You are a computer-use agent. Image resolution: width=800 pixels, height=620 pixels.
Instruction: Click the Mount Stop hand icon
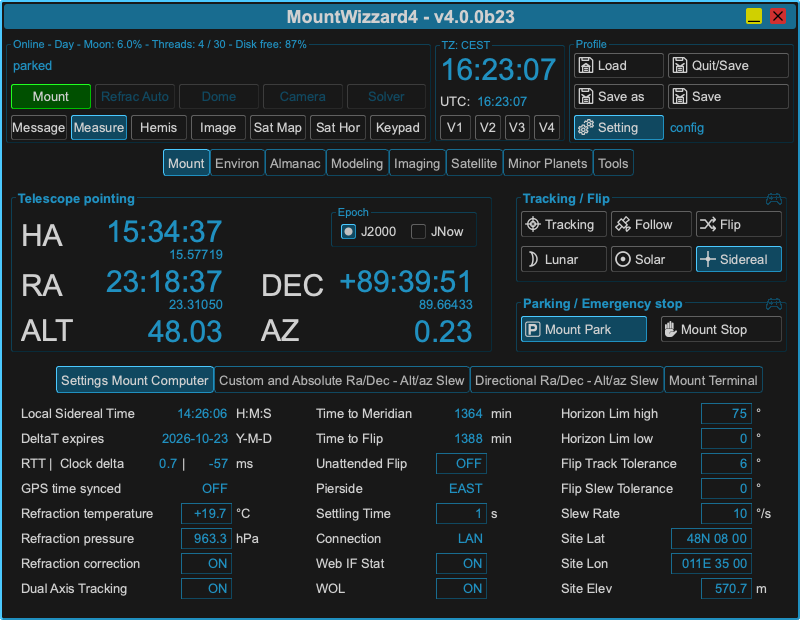(x=670, y=330)
